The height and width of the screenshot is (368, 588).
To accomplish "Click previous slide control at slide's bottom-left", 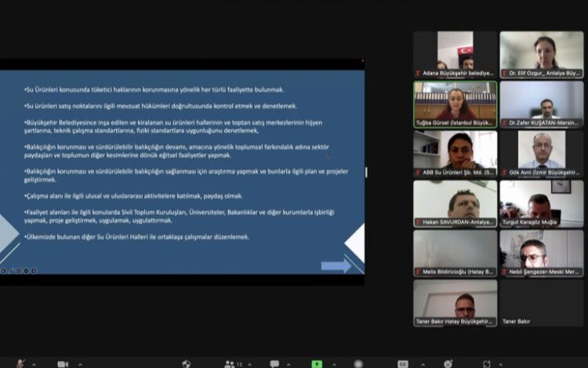I will tap(5, 271).
